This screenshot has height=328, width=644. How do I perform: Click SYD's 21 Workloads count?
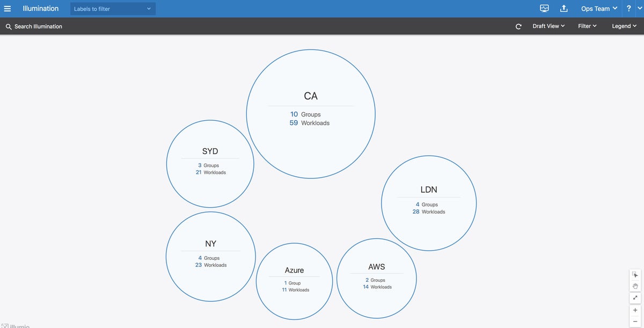point(211,172)
